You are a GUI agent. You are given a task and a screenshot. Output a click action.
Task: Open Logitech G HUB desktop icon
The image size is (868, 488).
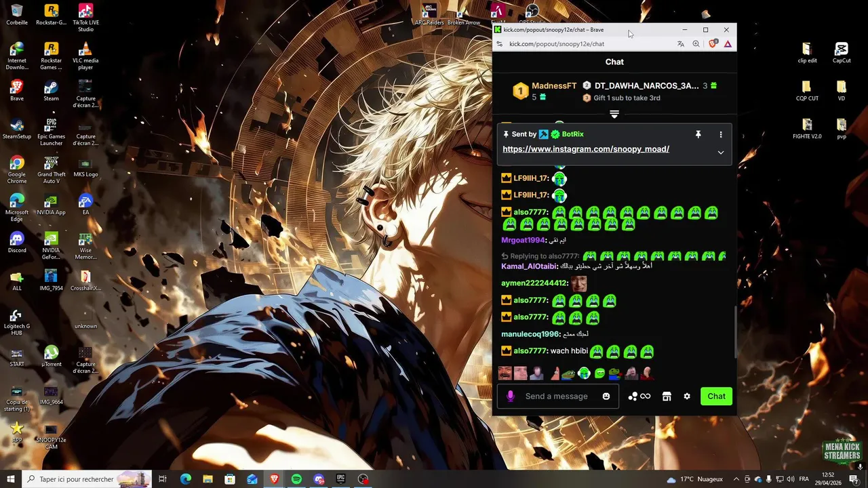[17, 321]
